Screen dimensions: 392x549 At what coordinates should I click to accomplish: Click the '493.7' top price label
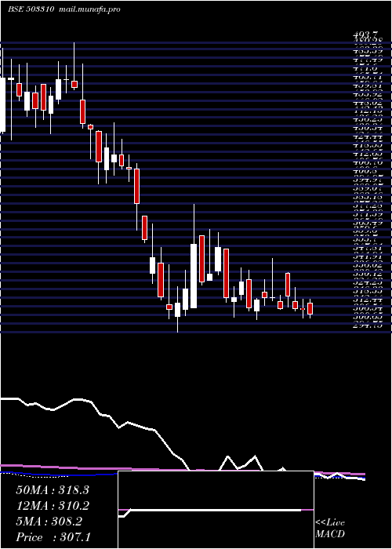tap(366, 35)
